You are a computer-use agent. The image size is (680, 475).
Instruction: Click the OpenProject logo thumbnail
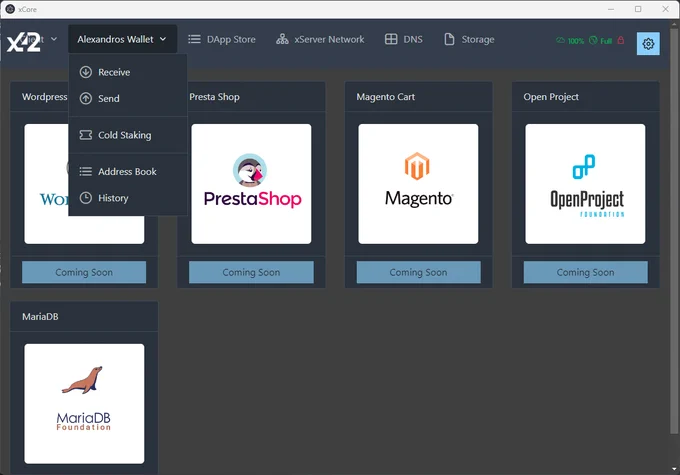point(585,184)
